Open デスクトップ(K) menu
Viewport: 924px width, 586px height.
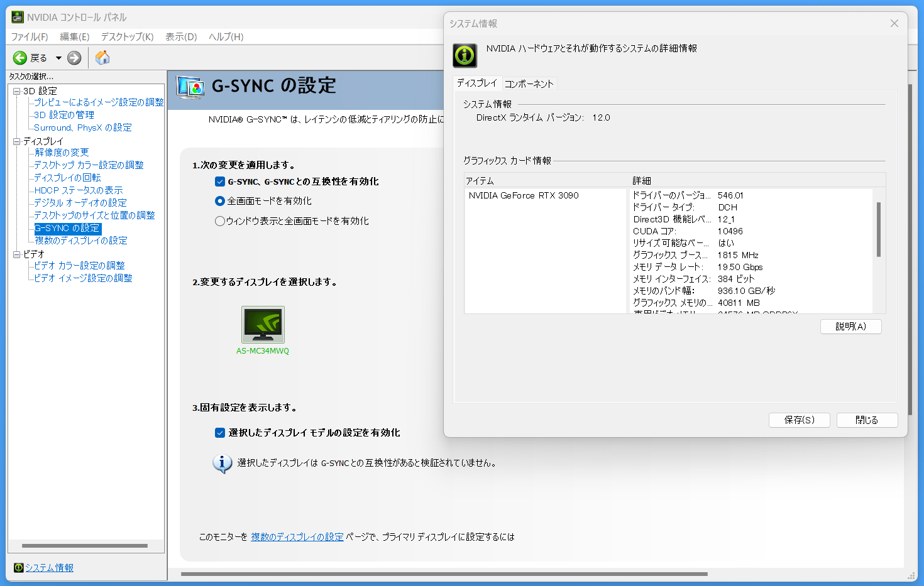click(x=128, y=36)
